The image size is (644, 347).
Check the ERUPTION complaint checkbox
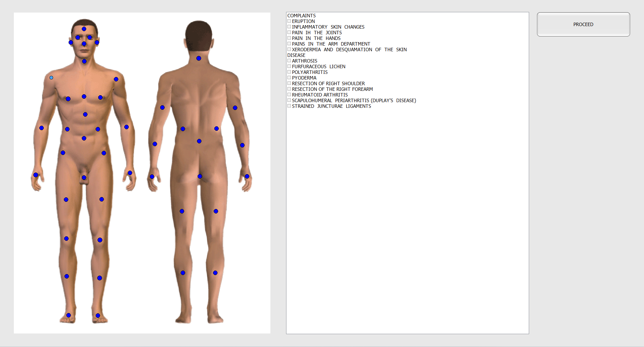(289, 21)
